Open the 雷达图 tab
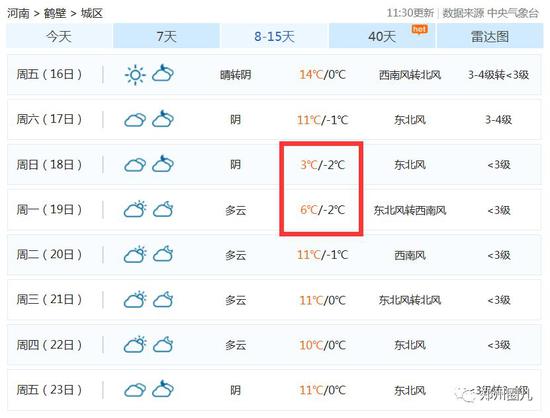The image size is (550, 418). pos(490,36)
